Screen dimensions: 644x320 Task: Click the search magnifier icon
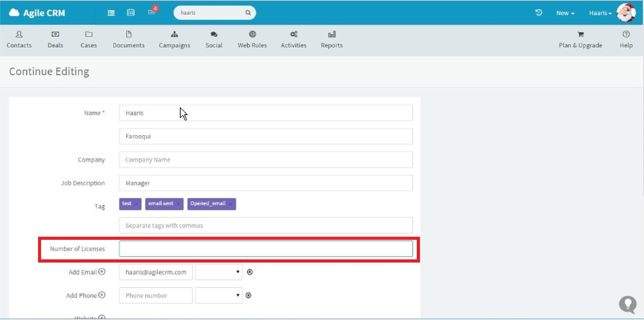[x=248, y=13]
